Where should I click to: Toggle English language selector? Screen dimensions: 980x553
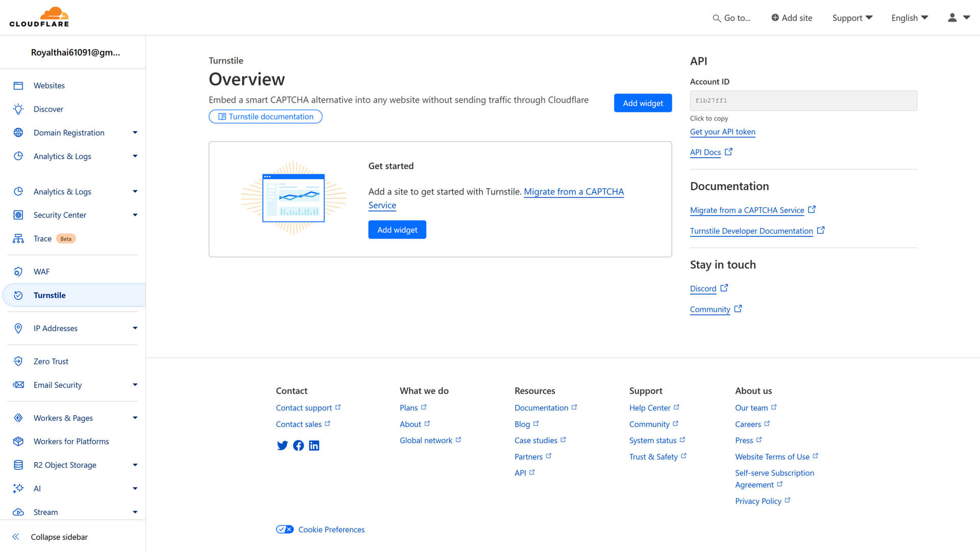(x=911, y=17)
